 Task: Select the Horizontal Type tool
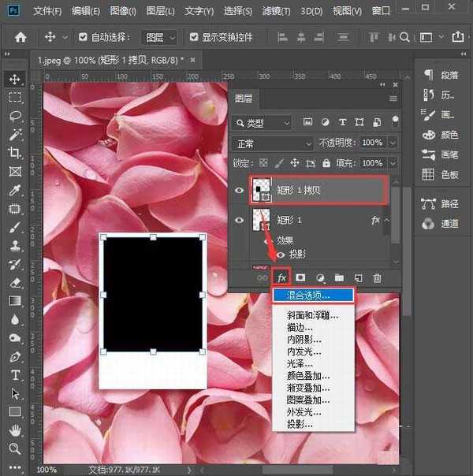pyautogui.click(x=15, y=374)
